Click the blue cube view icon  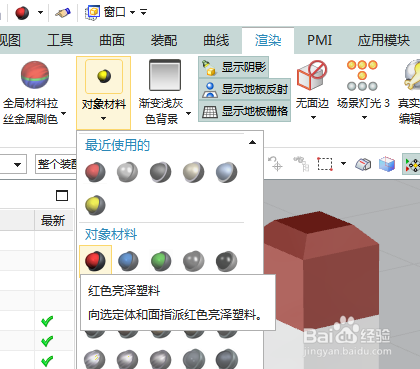387,164
